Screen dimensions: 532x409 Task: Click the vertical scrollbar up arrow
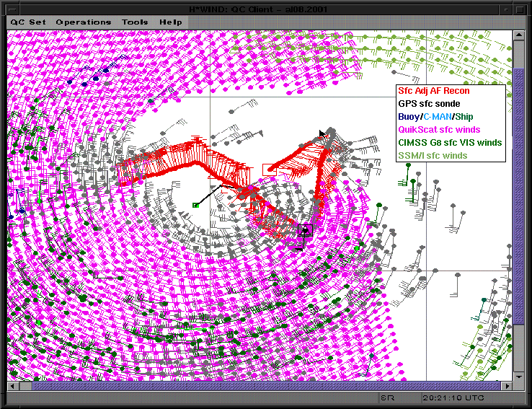tap(518, 35)
